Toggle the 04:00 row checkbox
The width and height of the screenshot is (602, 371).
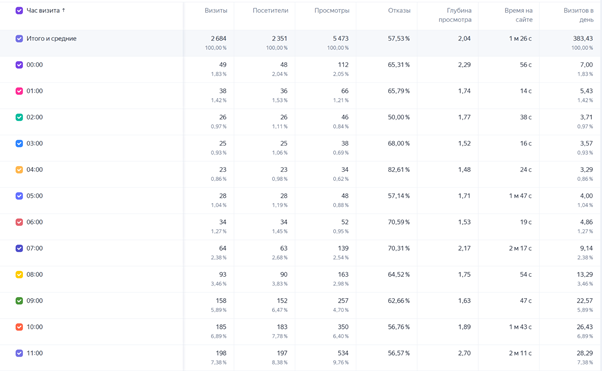coord(19,169)
